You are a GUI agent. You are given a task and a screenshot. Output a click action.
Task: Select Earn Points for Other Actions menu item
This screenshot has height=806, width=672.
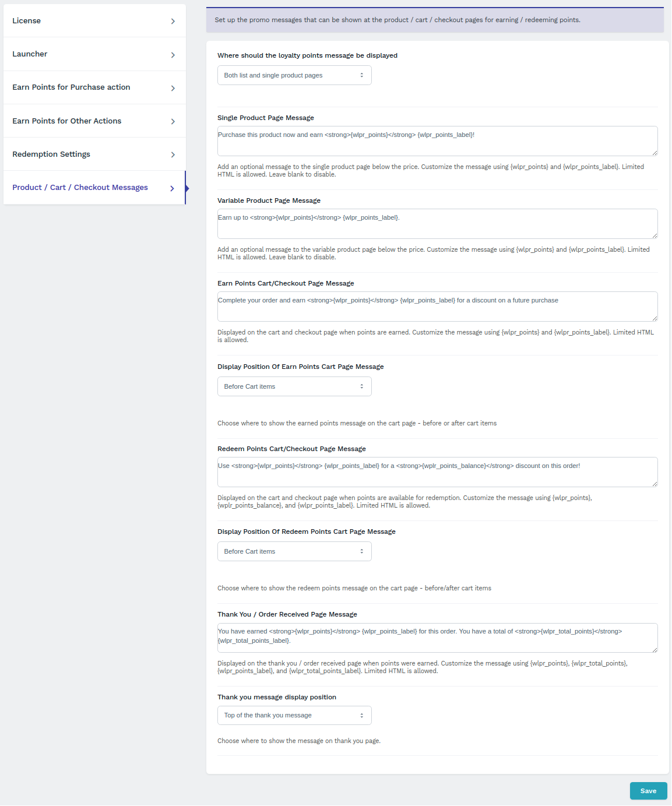click(x=94, y=121)
